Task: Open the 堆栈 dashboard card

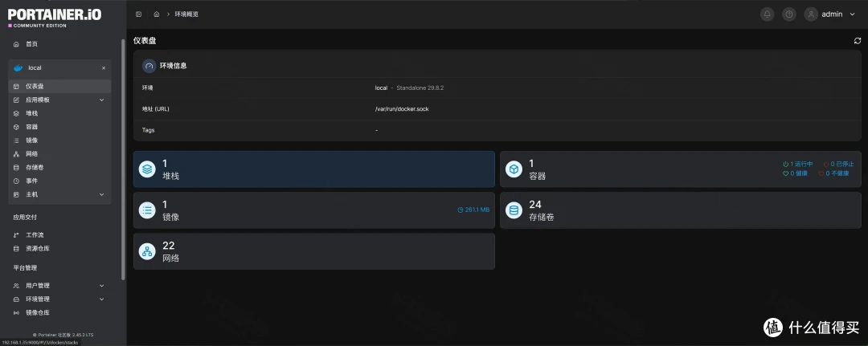Action: coord(314,169)
